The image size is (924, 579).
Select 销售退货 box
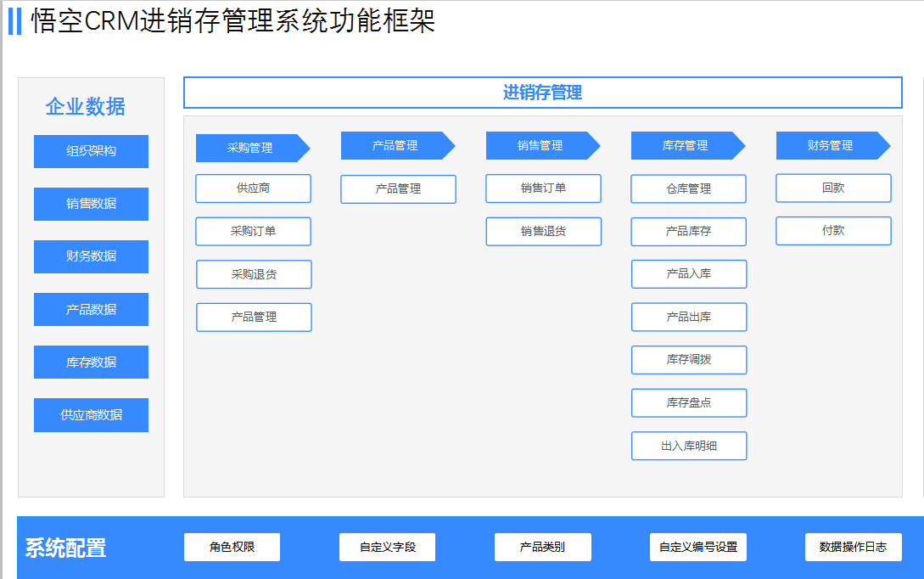(543, 232)
